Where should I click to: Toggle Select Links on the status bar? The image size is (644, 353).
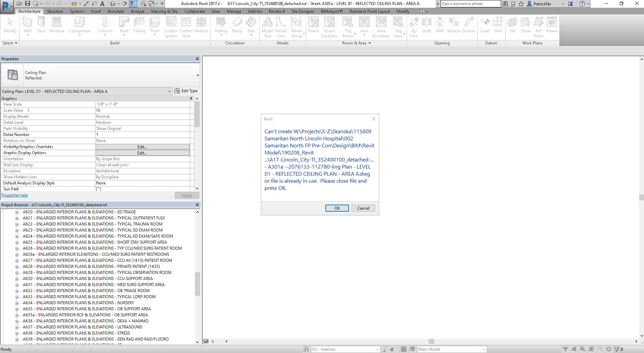(566, 349)
